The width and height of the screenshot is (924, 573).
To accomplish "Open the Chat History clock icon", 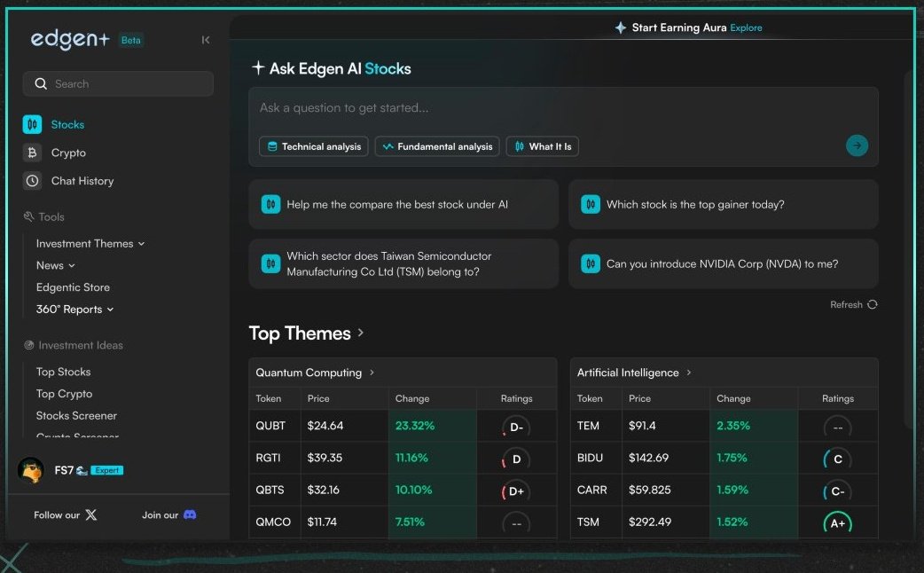I will tap(33, 181).
